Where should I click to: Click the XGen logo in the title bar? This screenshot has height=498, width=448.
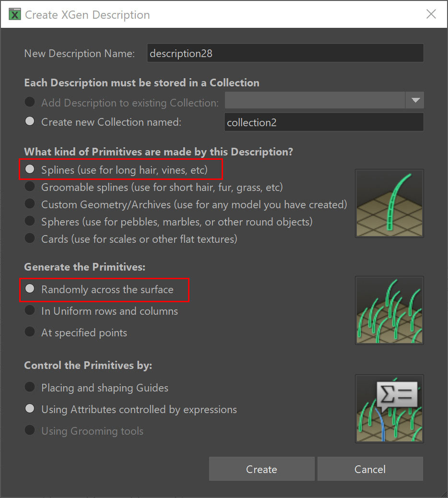point(14,14)
